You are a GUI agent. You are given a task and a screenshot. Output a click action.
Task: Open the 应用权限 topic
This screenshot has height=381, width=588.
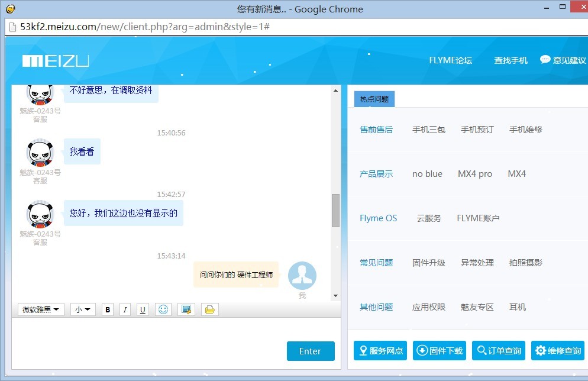tap(429, 307)
